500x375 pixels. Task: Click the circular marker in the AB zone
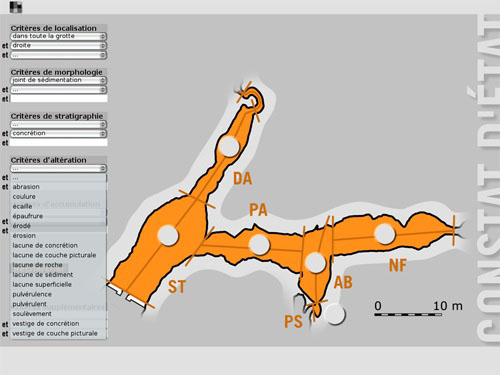pyautogui.click(x=315, y=262)
